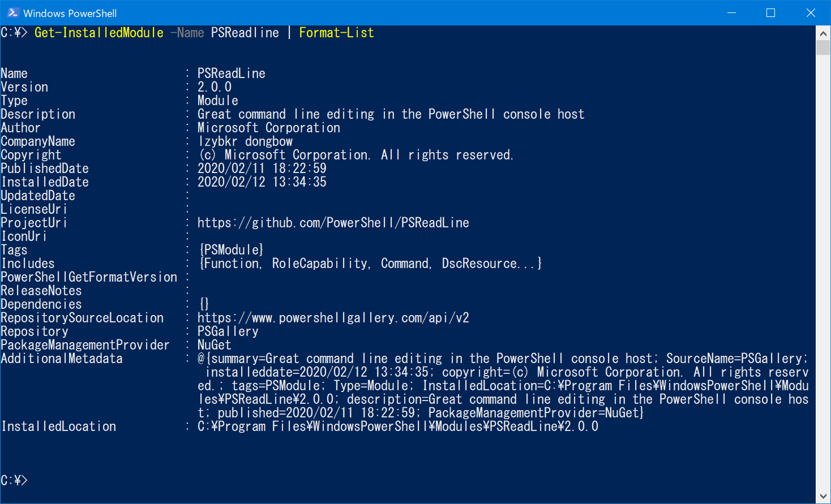Click the Format-List command after the pipe
The height and width of the screenshot is (504, 831).
point(336,32)
